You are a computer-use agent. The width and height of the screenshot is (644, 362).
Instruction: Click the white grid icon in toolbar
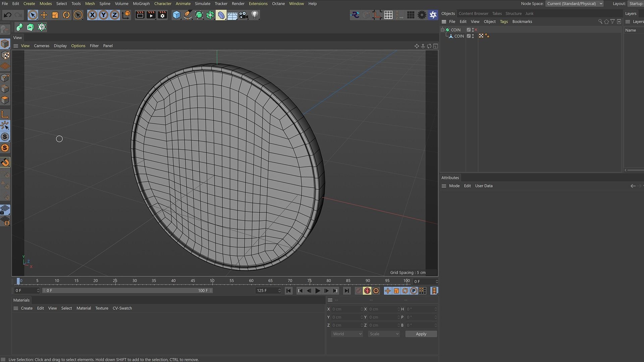point(388,15)
